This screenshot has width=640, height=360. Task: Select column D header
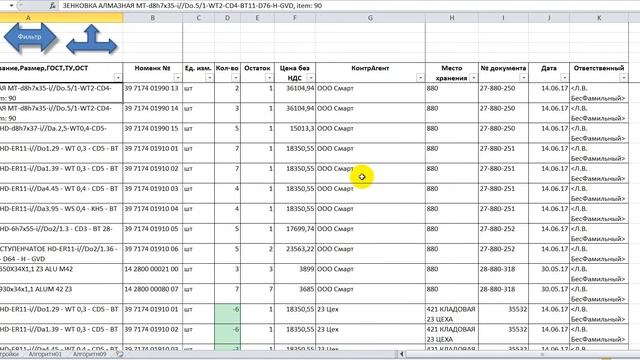point(227,18)
